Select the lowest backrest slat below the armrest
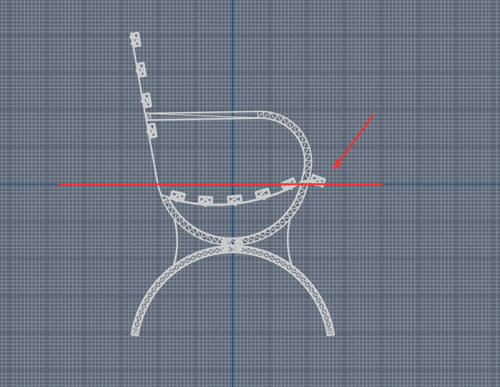 click(x=152, y=130)
